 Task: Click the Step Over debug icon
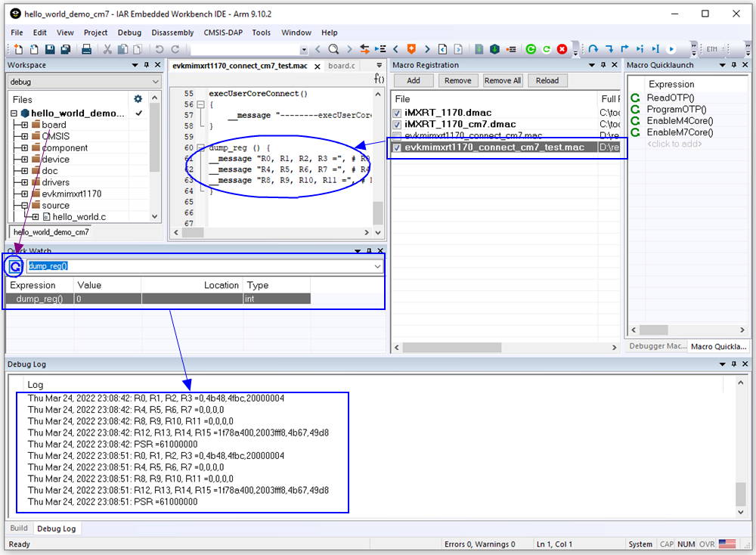click(x=593, y=49)
